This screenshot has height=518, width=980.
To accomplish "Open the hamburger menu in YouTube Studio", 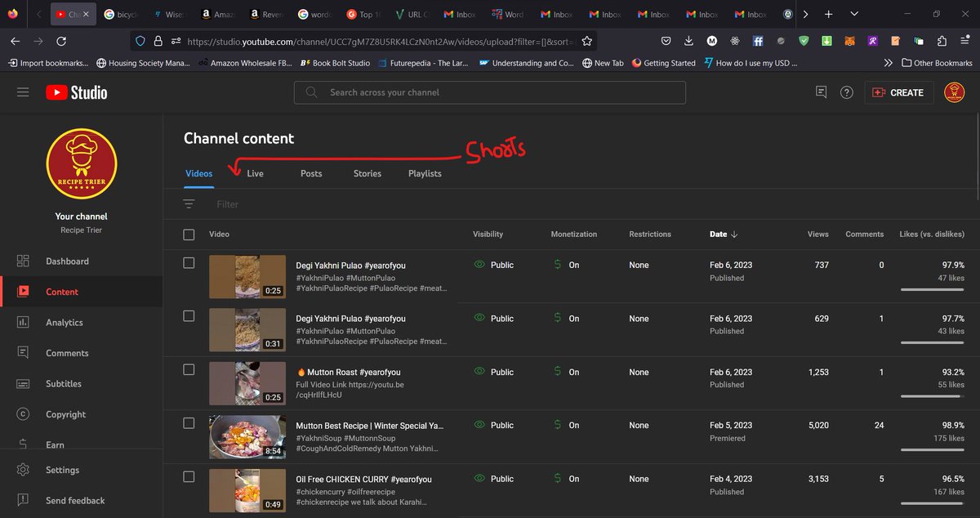I will tap(23, 92).
